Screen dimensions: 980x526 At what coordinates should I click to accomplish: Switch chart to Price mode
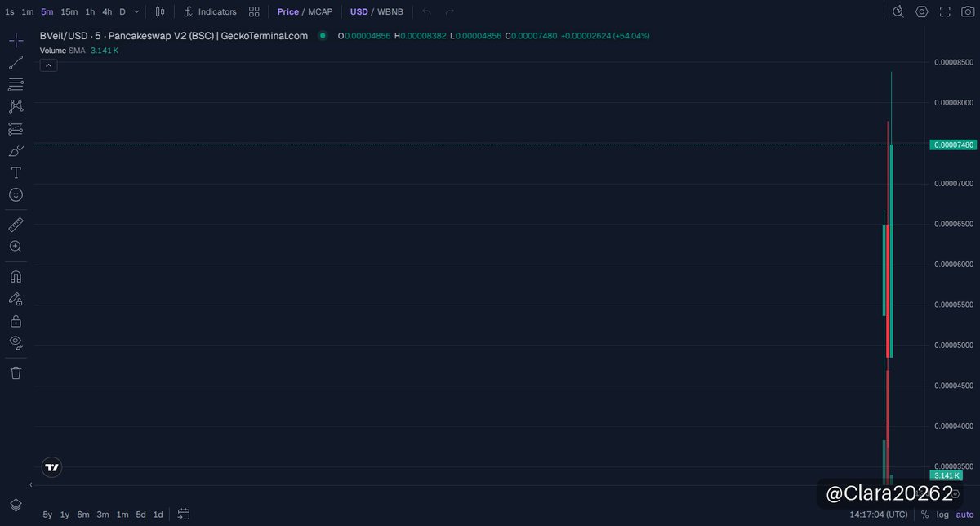(x=287, y=11)
